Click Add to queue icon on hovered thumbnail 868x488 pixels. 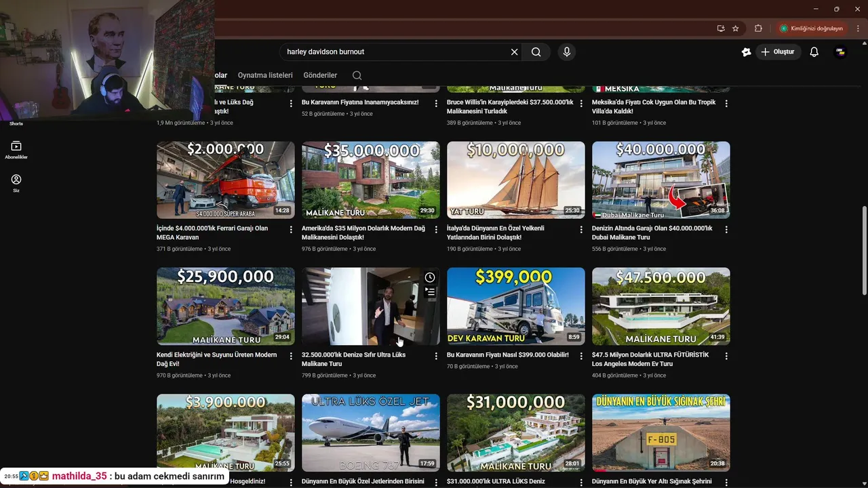click(430, 292)
